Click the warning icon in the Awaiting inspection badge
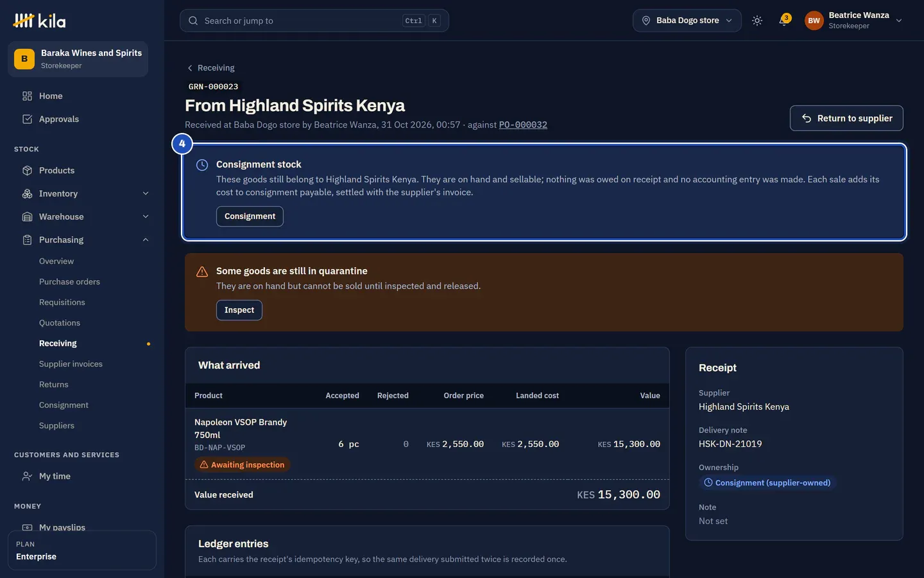 click(204, 464)
